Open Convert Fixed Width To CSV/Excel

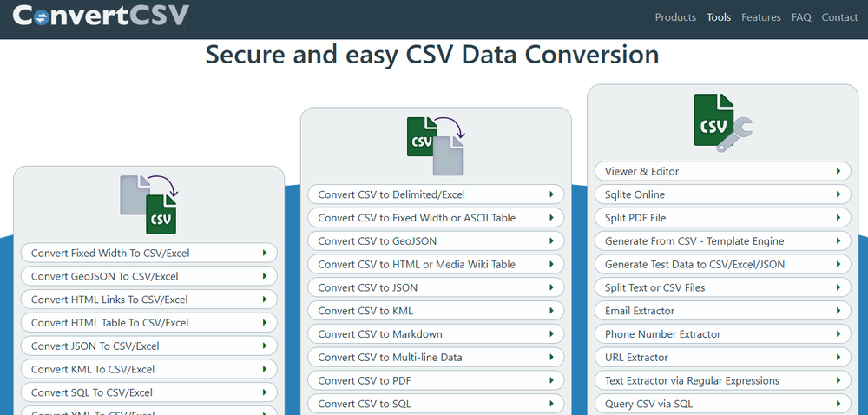[149, 253]
